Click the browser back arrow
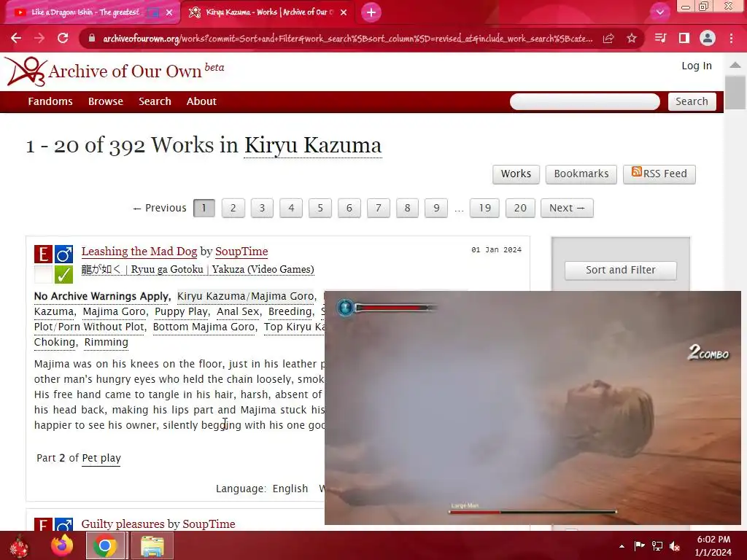The image size is (747, 560). pos(16,38)
